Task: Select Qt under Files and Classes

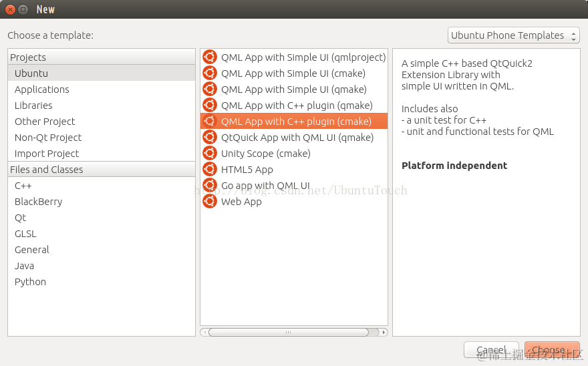Action: click(102, 218)
